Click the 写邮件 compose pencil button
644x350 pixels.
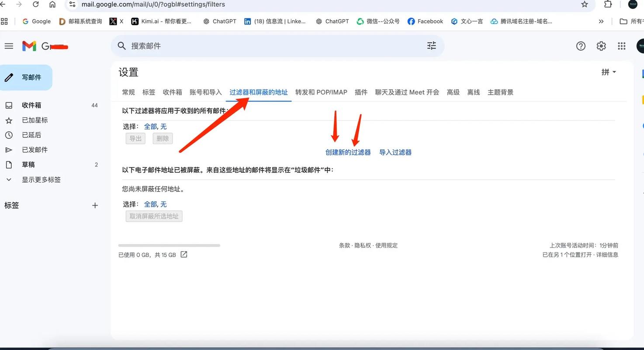tap(26, 77)
